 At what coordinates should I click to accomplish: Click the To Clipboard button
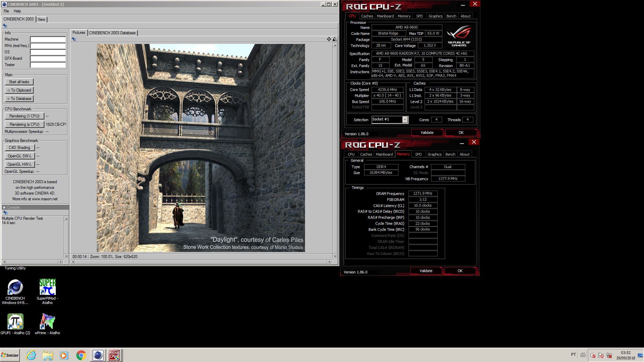pos(19,90)
